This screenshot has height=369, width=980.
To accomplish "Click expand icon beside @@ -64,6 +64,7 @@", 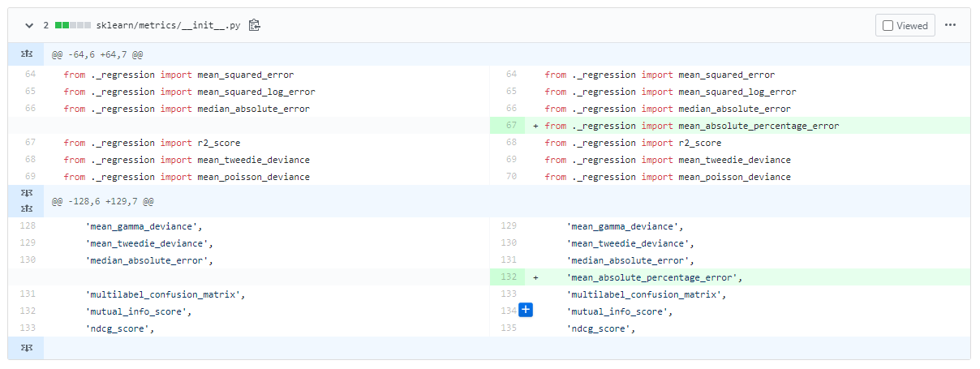I will click(26, 54).
